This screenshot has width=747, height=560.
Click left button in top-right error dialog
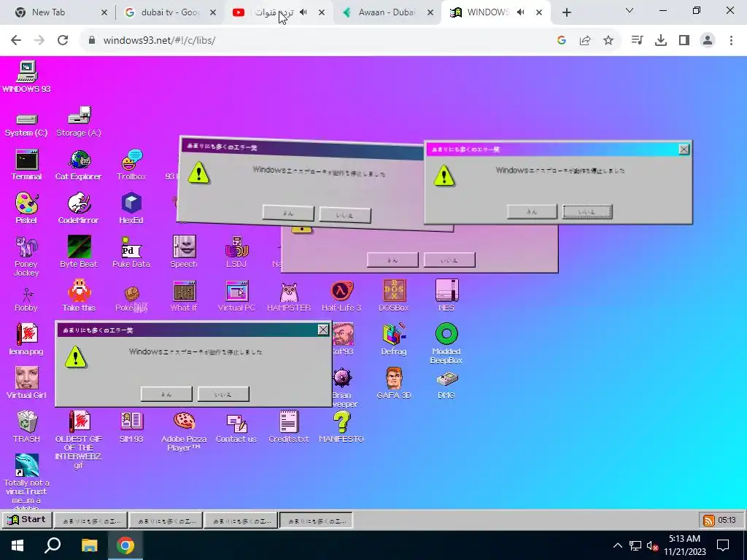tap(532, 212)
